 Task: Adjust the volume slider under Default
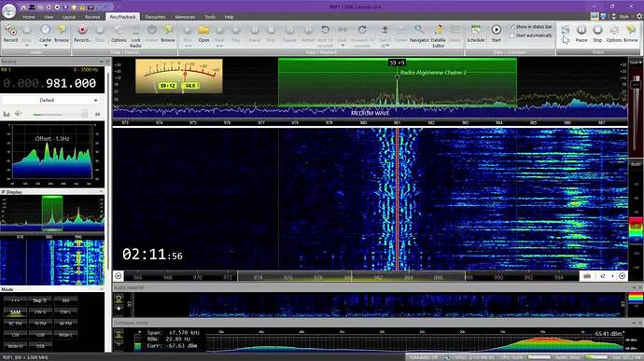(x=48, y=114)
